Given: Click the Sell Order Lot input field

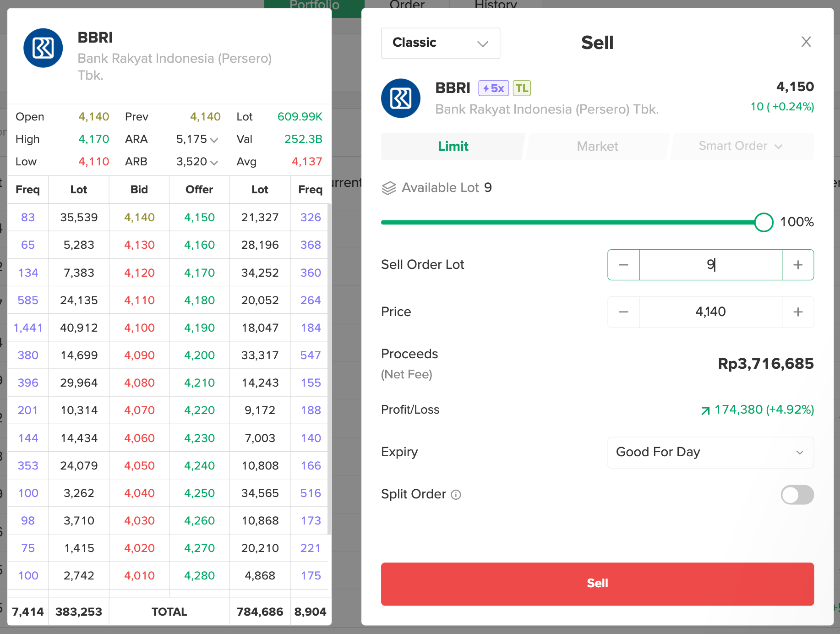Looking at the screenshot, I should [710, 265].
